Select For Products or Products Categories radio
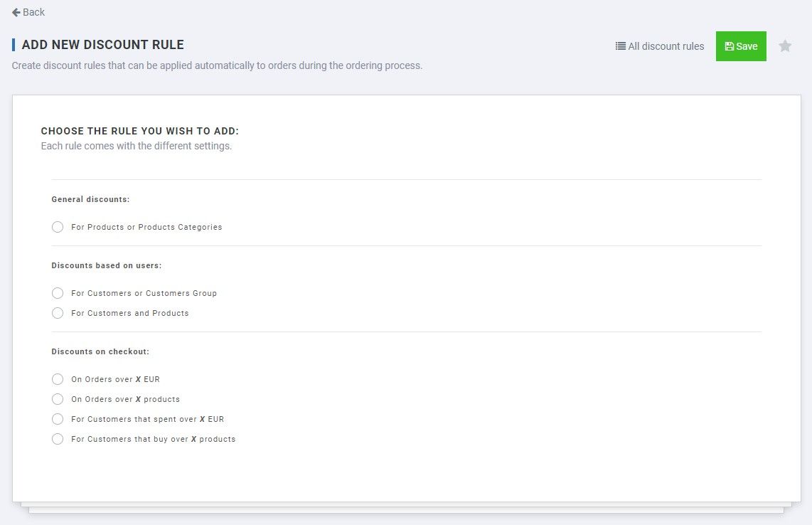 tap(58, 227)
